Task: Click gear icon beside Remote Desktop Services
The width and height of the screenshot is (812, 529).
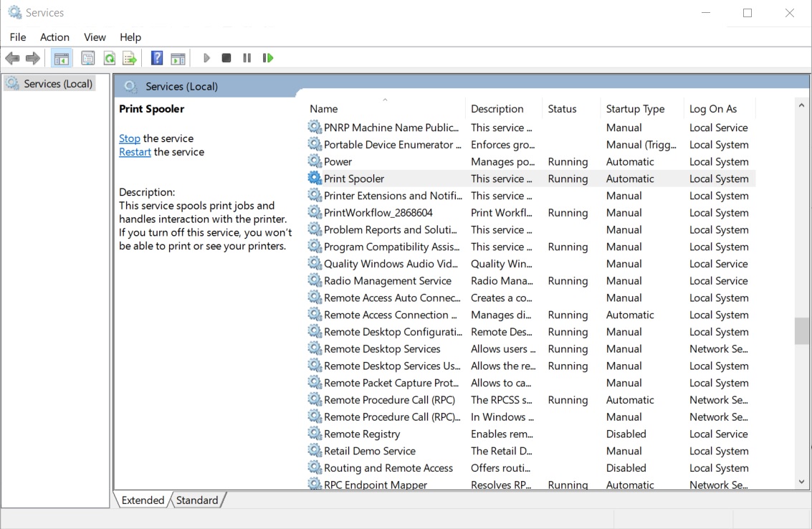Action: 315,348
